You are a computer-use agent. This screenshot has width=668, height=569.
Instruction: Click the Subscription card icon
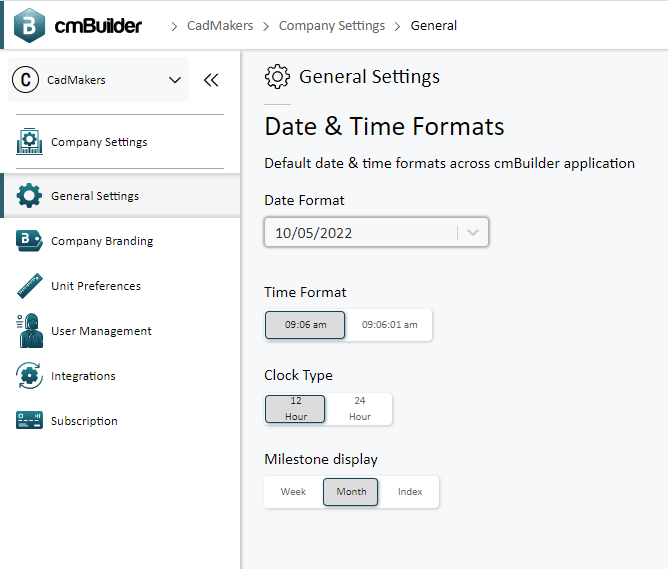pyautogui.click(x=29, y=420)
